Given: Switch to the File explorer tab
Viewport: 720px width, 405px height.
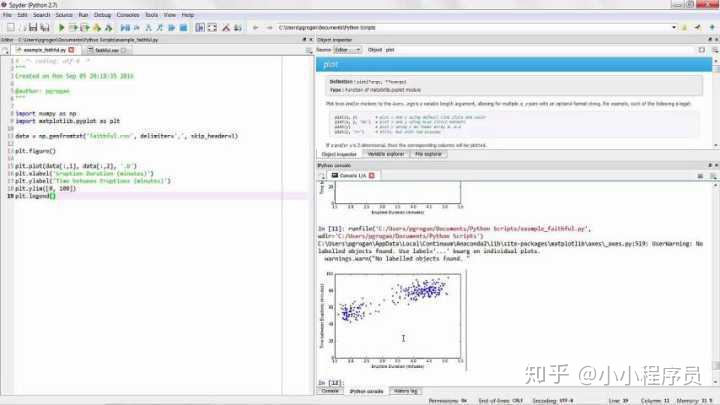Looking at the screenshot, I should 428,154.
